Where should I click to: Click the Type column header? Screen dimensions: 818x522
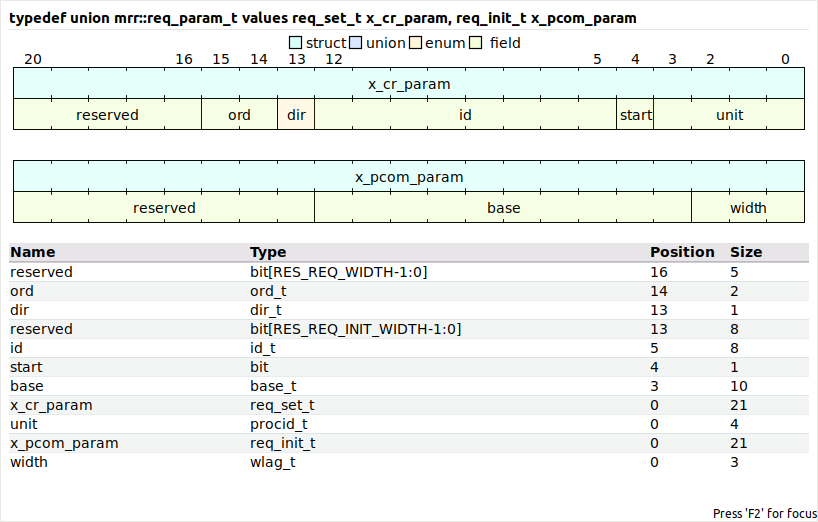(x=268, y=252)
